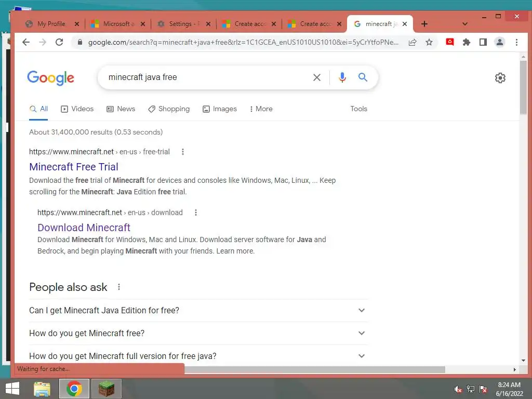532x399 pixels.
Task: Click the Google logo
Action: click(x=50, y=78)
